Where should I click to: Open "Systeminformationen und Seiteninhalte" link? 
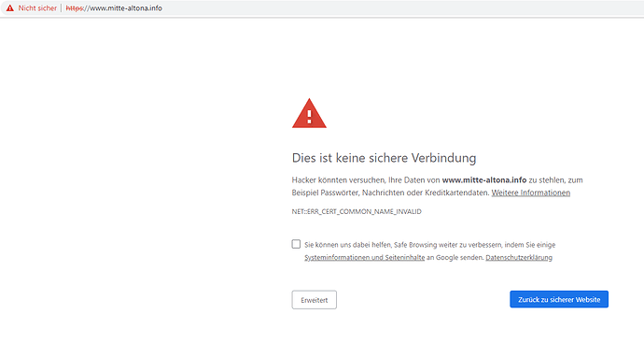click(x=364, y=257)
